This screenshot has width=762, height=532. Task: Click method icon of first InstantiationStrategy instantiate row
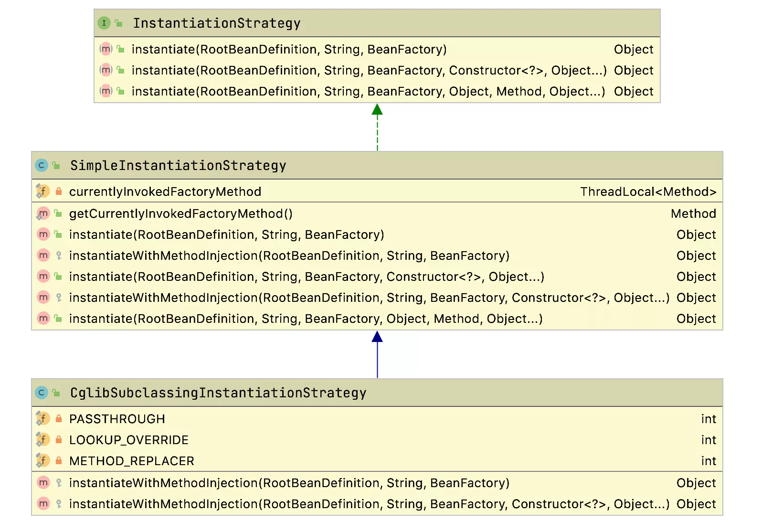click(106, 49)
